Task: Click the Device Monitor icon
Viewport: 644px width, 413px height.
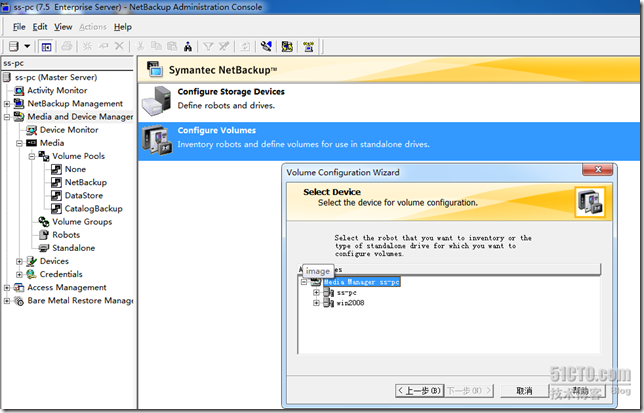Action: [32, 130]
